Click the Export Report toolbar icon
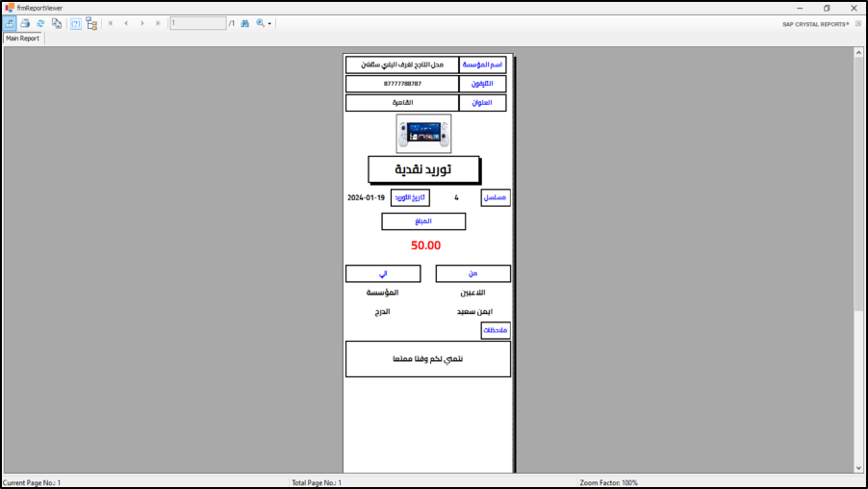Screen dimensions: 868x489 coord(10,23)
